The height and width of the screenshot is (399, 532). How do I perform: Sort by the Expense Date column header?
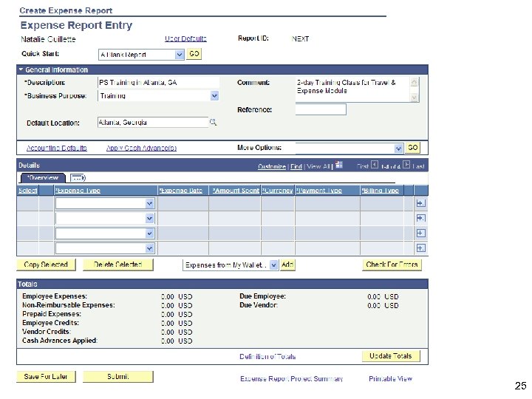click(x=181, y=191)
